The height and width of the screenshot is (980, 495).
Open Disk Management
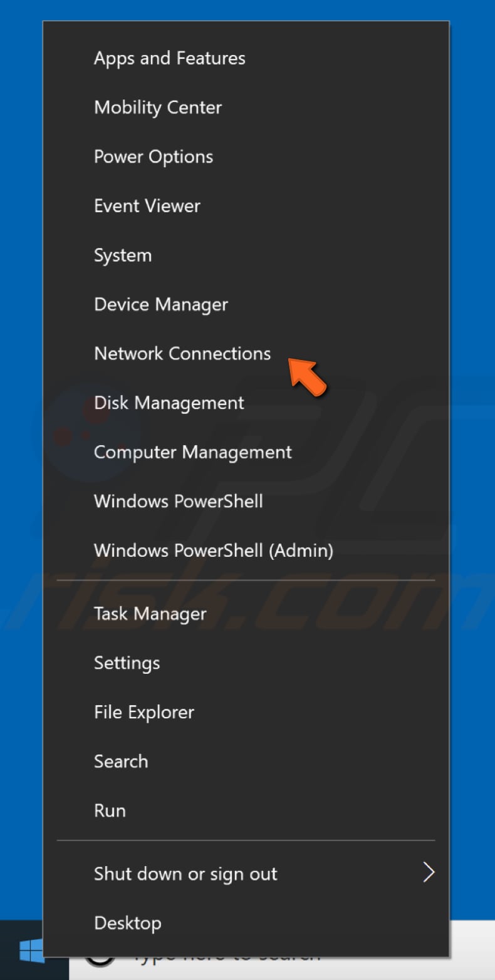click(169, 403)
